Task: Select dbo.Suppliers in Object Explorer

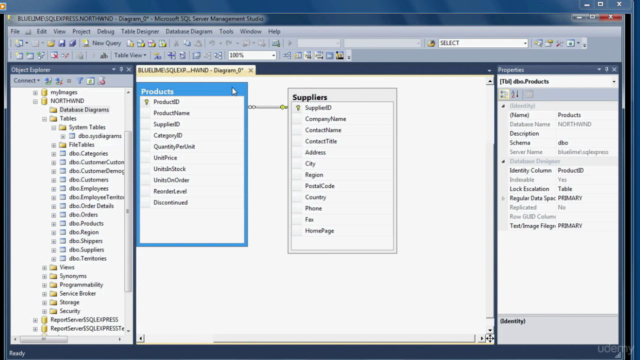Action: 87,250
